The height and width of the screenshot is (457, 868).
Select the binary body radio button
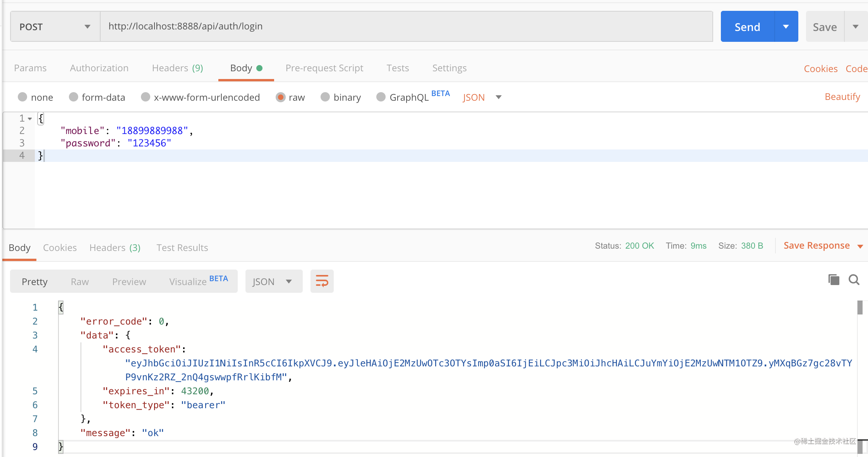click(x=325, y=97)
